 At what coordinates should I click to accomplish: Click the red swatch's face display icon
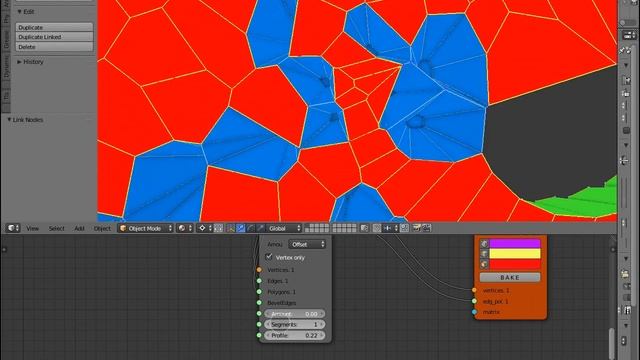484,264
